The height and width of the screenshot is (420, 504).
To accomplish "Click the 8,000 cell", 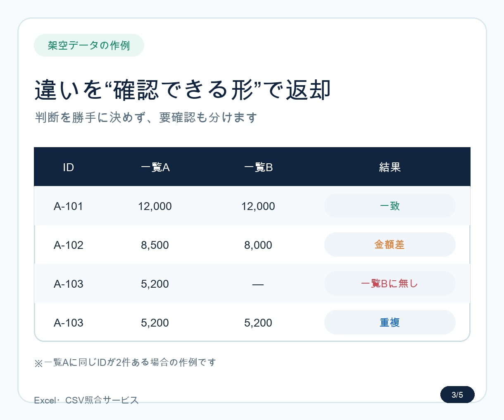I will [x=258, y=245].
